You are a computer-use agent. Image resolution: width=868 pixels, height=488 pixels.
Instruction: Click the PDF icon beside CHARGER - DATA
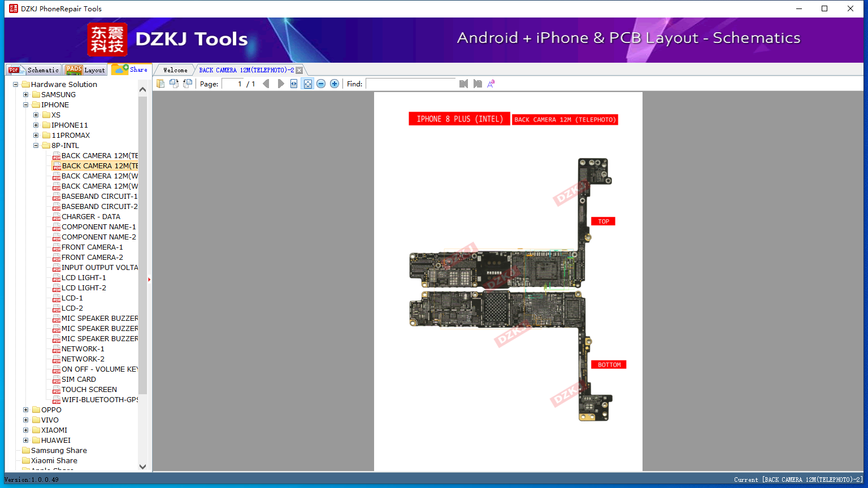click(57, 217)
